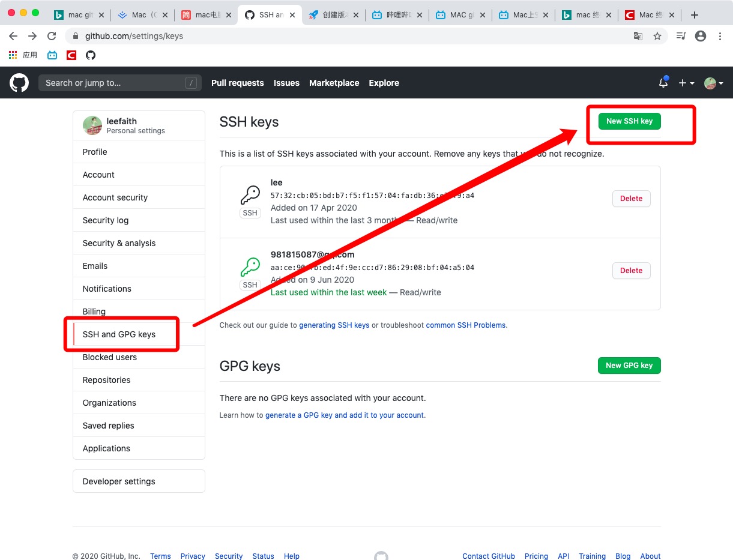Click the New GPG key button

point(629,365)
